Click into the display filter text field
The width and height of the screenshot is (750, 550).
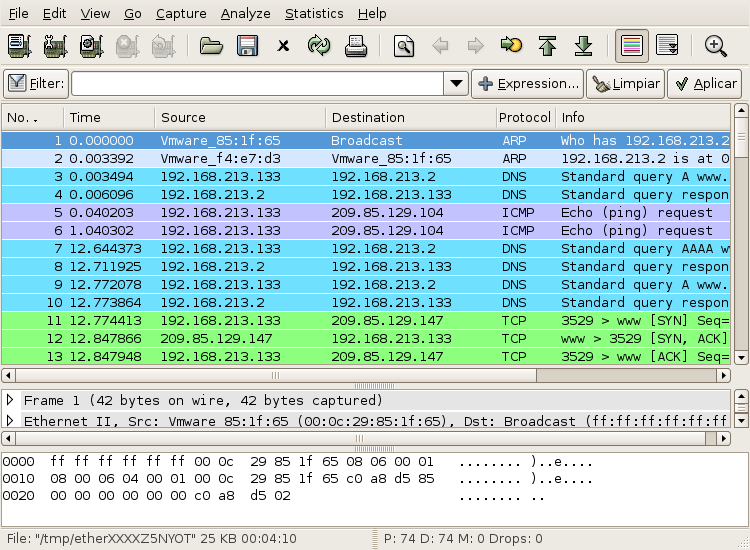(258, 84)
